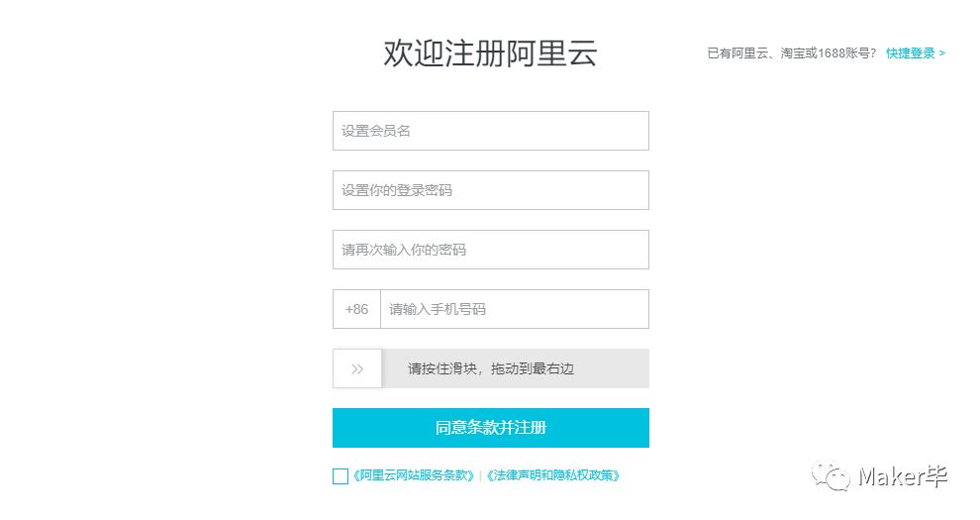This screenshot has height=520, width=980.
Task: Open the 快捷登录 quick login link
Action: point(911,53)
